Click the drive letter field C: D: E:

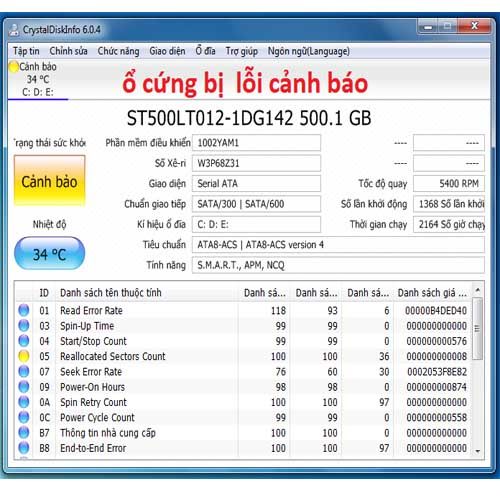[256, 224]
